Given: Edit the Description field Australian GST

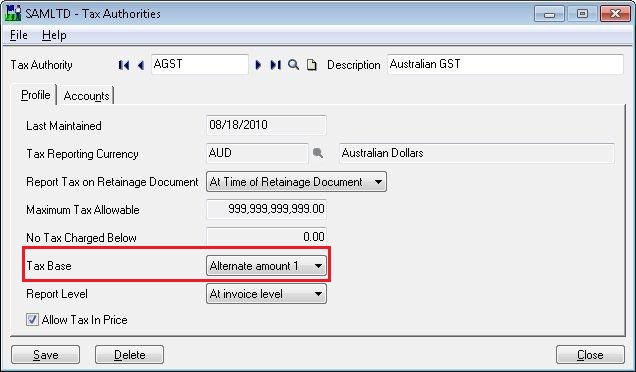Looking at the screenshot, I should pos(505,65).
